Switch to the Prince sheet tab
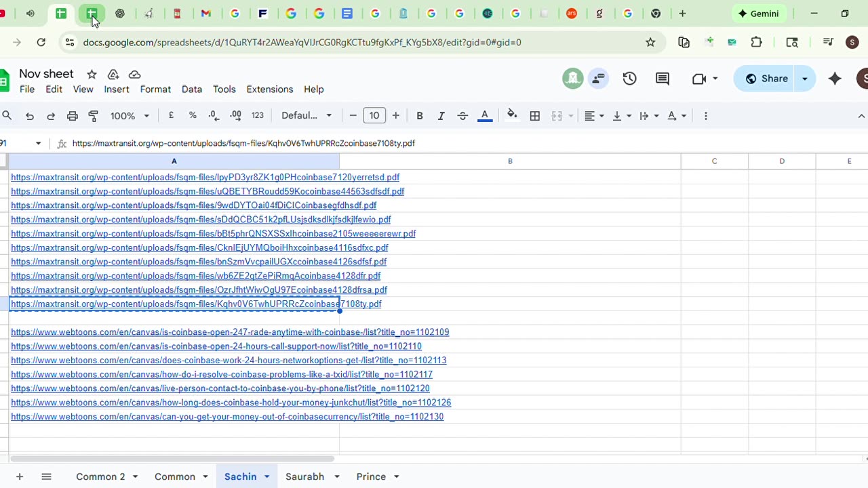Screen dimensions: 868x488 pos(371,476)
